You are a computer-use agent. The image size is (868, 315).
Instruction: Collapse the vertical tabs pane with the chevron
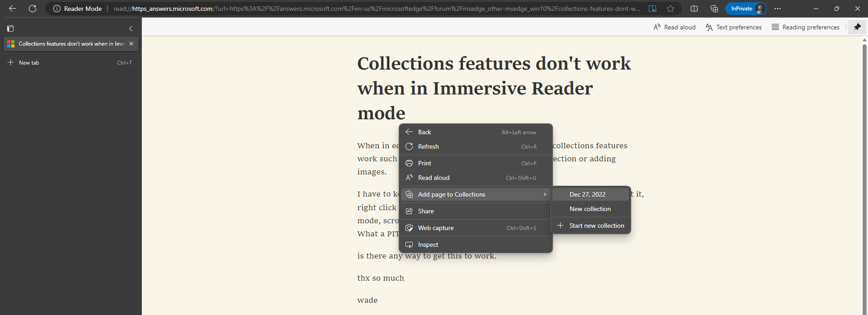pos(131,28)
